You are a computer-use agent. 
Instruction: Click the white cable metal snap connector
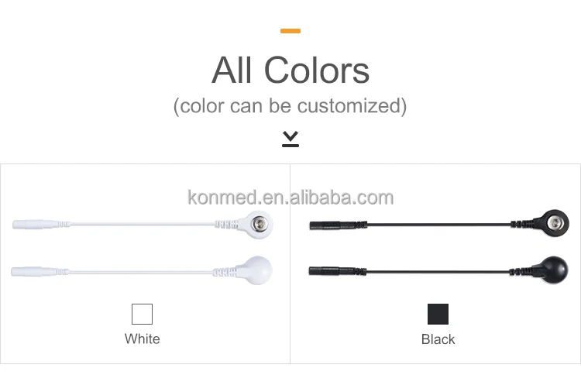258,224
